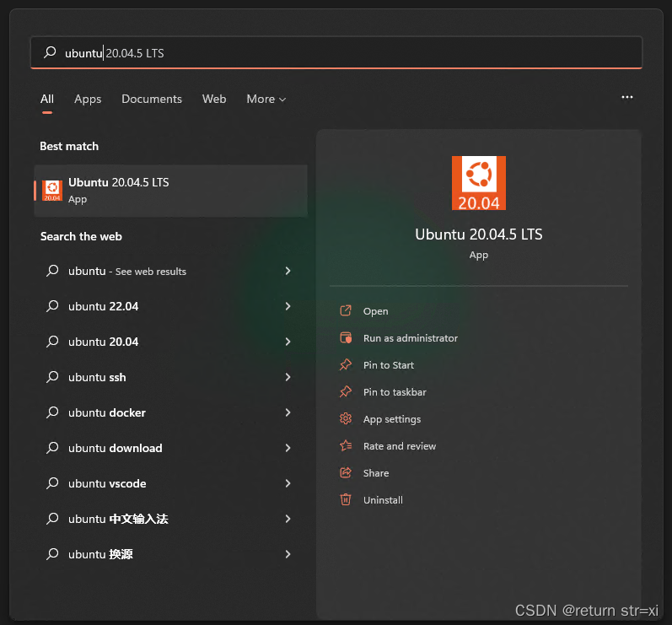
Task: Click the Rate and review star icon
Action: (346, 446)
